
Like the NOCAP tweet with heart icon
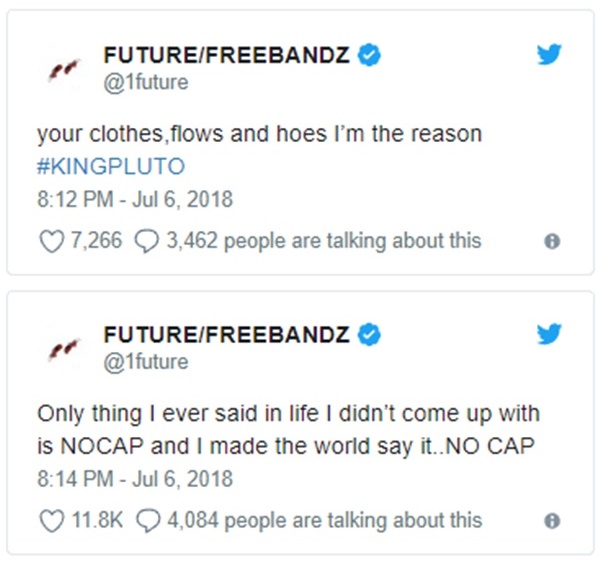tap(49, 520)
